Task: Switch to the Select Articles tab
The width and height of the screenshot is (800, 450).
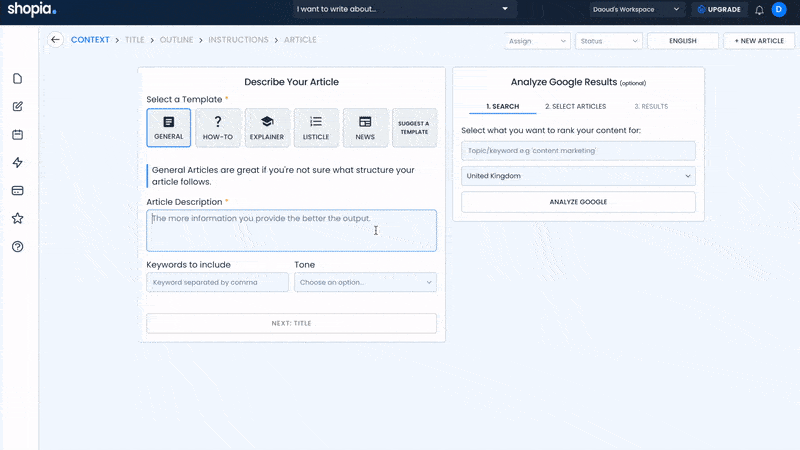Action: (x=575, y=106)
